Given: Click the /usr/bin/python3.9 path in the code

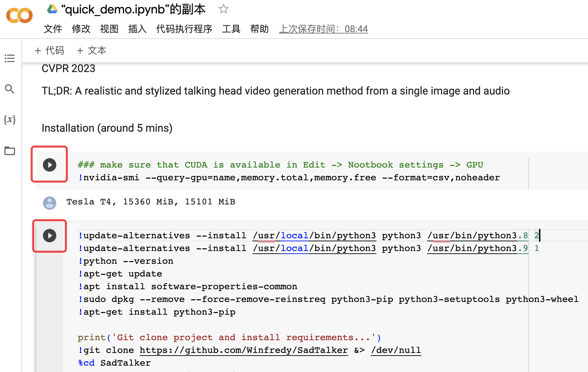Looking at the screenshot, I should (478, 248).
